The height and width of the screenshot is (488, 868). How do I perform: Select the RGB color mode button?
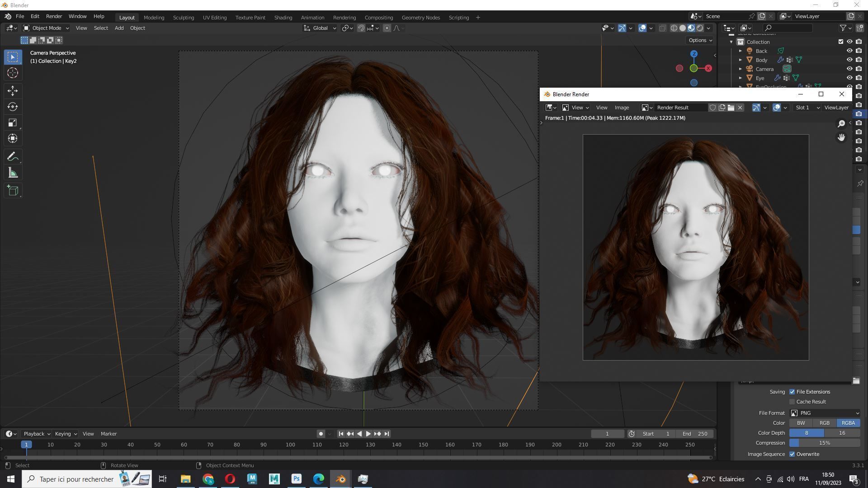825,423
